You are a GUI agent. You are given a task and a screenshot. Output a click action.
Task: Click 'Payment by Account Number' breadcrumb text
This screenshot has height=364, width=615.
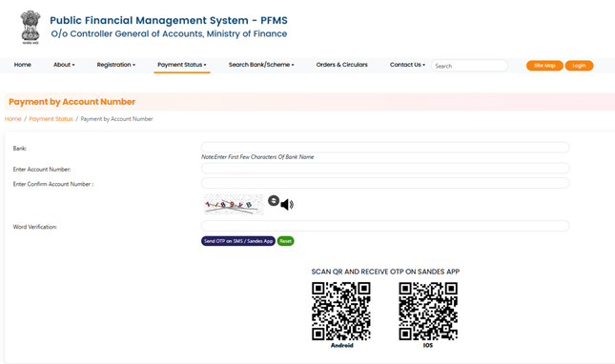tap(117, 119)
